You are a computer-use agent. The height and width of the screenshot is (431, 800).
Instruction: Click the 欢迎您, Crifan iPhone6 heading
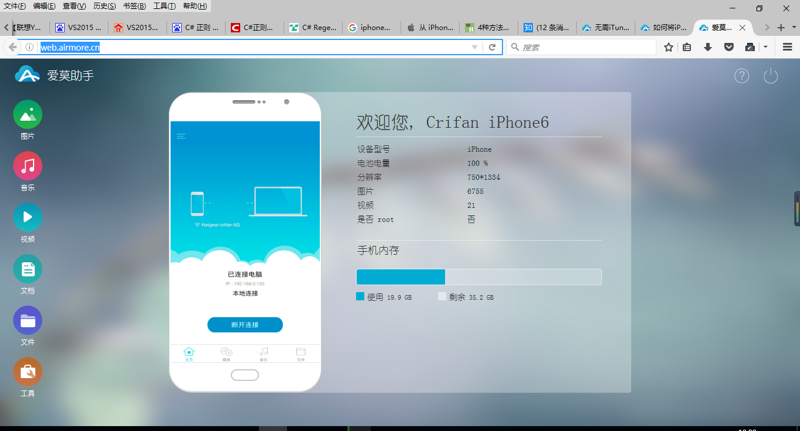coord(453,122)
